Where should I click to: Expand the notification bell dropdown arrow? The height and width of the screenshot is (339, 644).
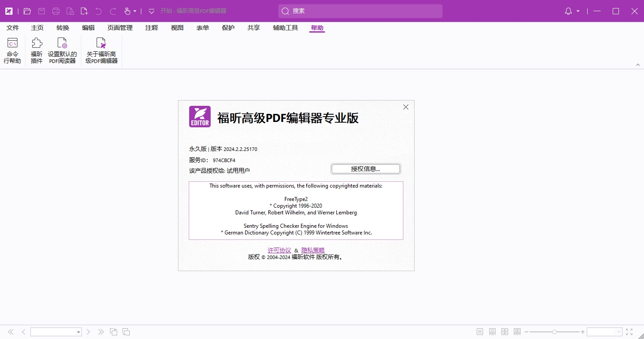(578, 11)
